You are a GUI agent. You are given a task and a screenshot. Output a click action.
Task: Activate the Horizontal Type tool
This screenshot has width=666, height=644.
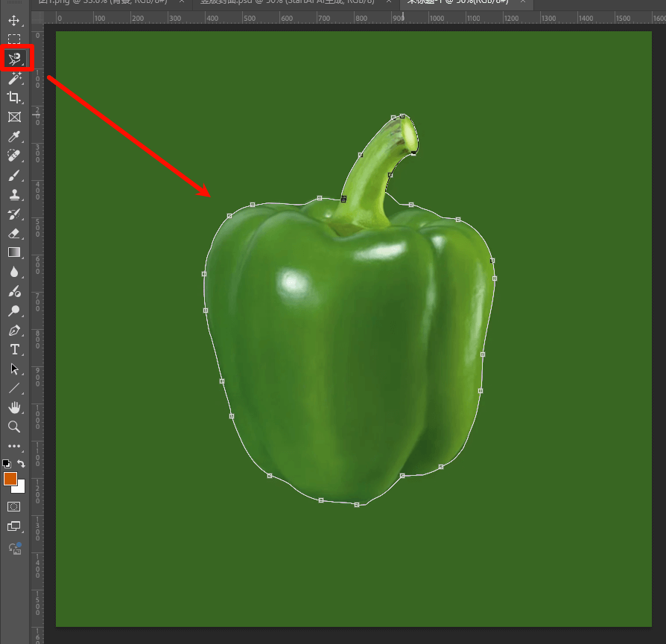pyautogui.click(x=14, y=349)
